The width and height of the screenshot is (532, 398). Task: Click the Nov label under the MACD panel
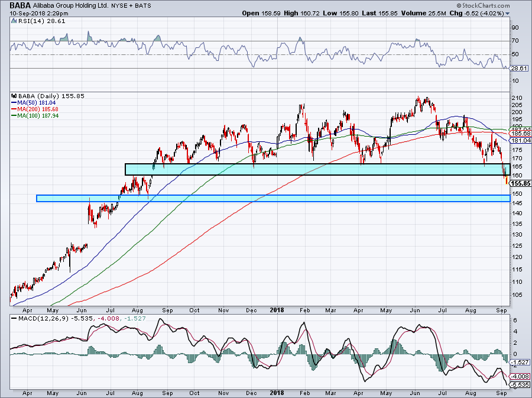tap(223, 393)
